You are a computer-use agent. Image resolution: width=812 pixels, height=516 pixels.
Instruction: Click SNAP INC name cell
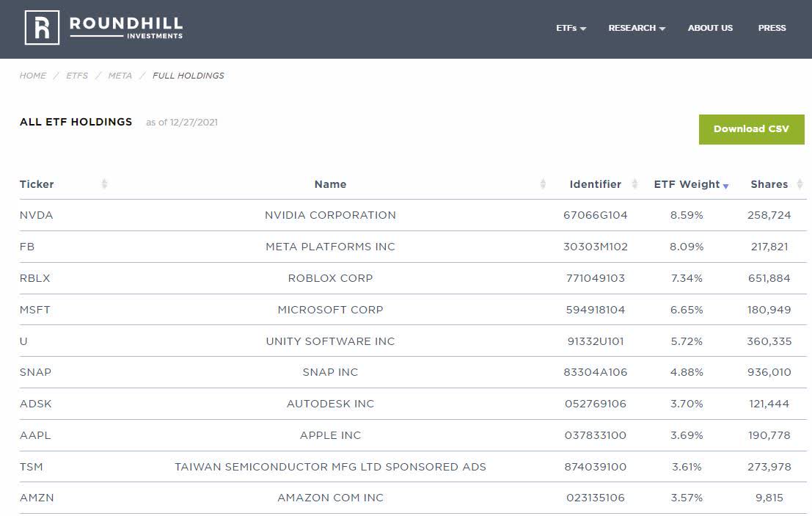click(330, 372)
